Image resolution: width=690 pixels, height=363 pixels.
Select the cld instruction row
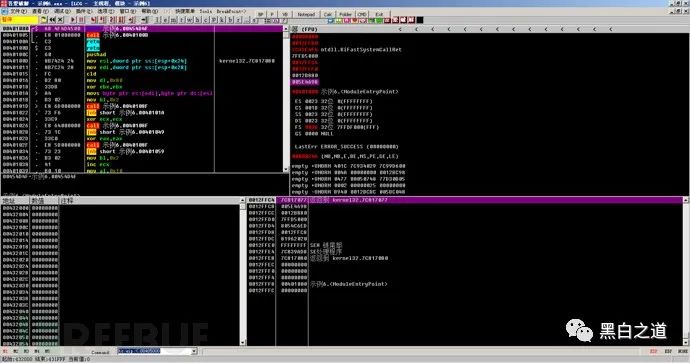point(142,74)
